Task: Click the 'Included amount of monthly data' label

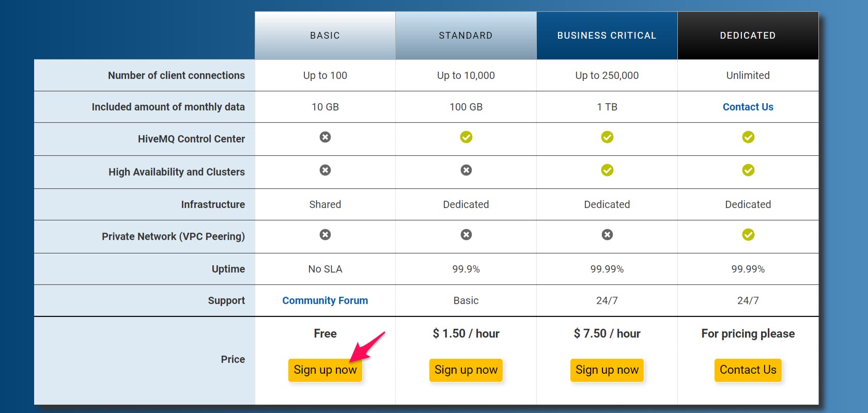Action: [168, 107]
